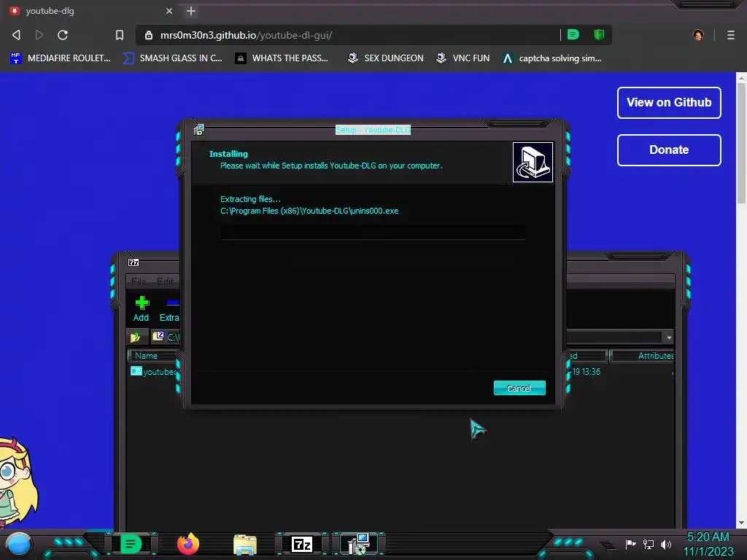
Task: Close the youtube-dlg tab
Action: pos(169,11)
